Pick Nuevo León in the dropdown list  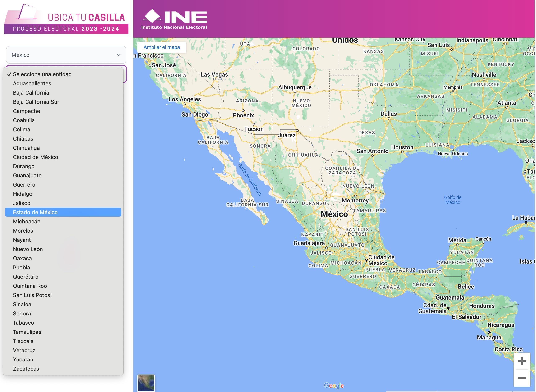tap(28, 249)
